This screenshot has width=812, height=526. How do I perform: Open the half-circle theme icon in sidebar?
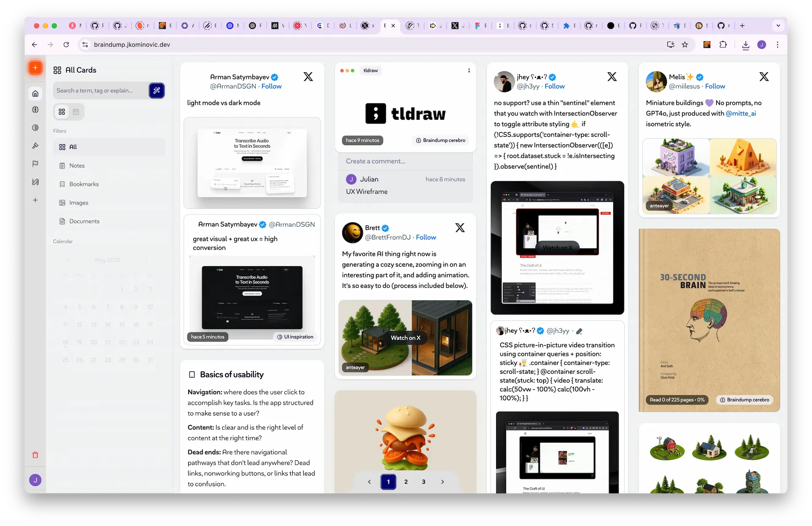[x=36, y=128]
